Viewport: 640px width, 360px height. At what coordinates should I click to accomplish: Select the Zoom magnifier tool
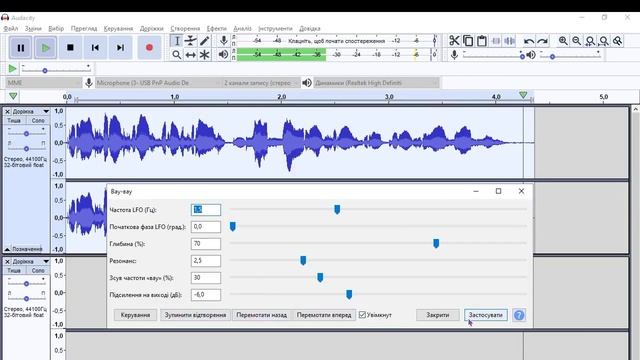click(x=177, y=55)
